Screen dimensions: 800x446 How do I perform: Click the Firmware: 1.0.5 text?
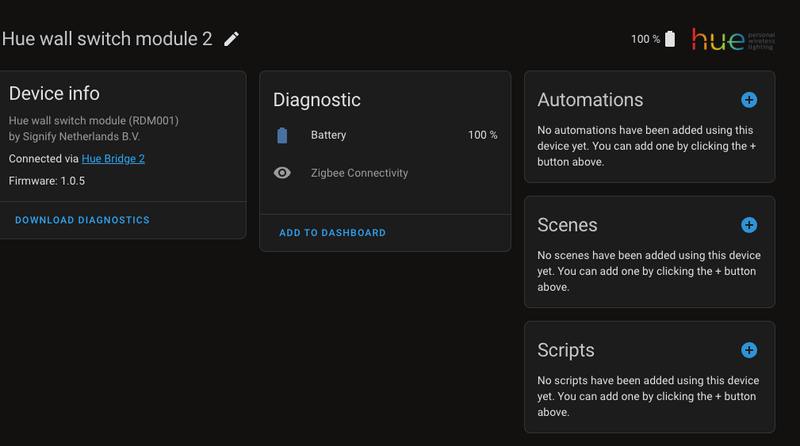coord(49,182)
